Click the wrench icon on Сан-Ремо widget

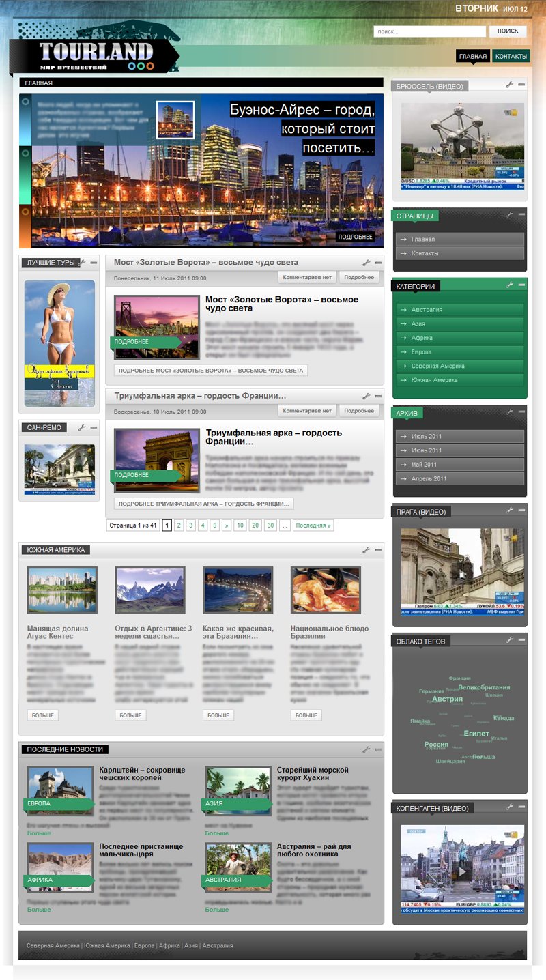click(82, 427)
